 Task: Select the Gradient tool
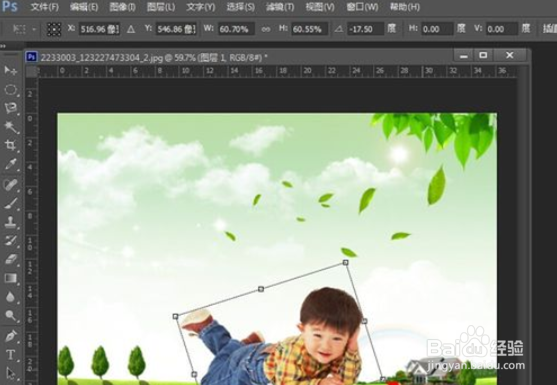click(x=10, y=278)
